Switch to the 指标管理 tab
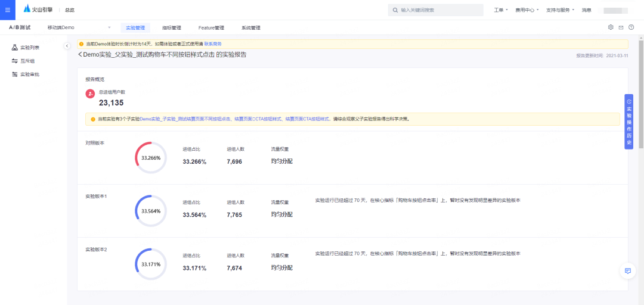The width and height of the screenshot is (644, 305). (x=172, y=28)
